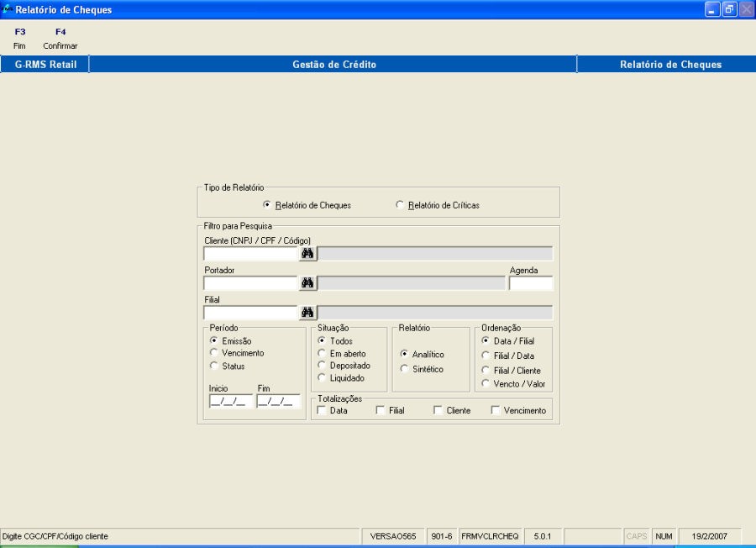Click the Inicio date field

click(x=231, y=402)
